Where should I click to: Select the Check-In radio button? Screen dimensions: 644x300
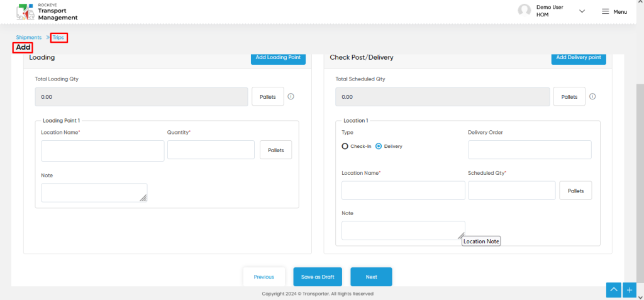click(345, 147)
